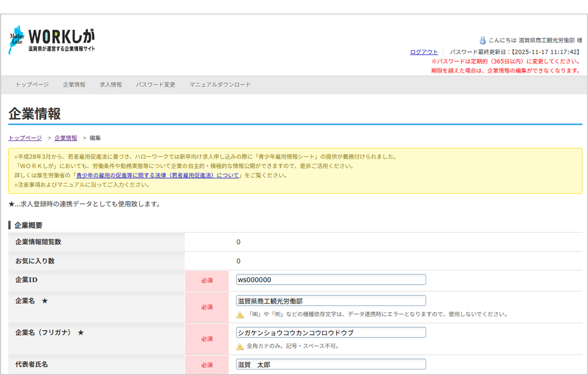Click the 企業名 text field
588x375 pixels.
(x=331, y=301)
